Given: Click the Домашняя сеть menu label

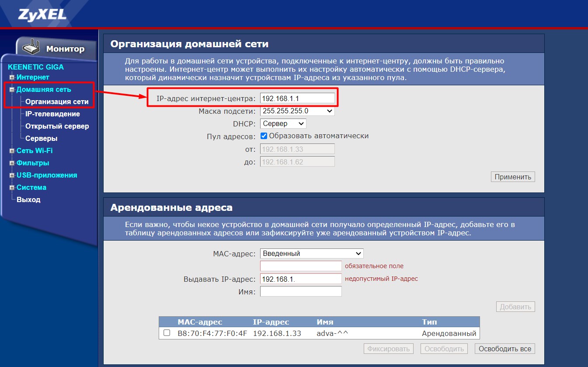Looking at the screenshot, I should pyautogui.click(x=44, y=90).
